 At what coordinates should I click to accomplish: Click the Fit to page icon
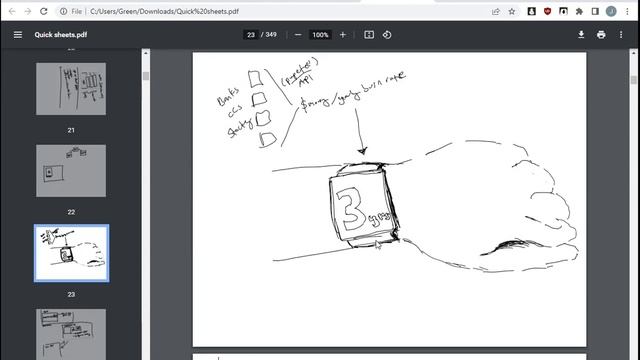369,35
